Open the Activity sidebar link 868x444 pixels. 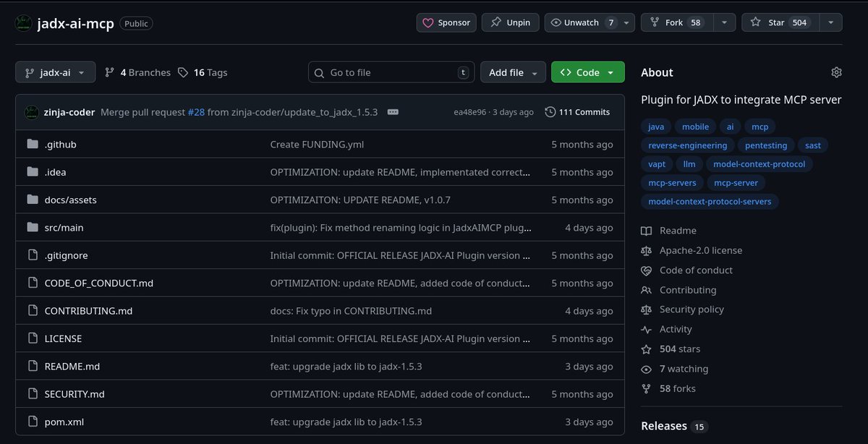click(667, 329)
